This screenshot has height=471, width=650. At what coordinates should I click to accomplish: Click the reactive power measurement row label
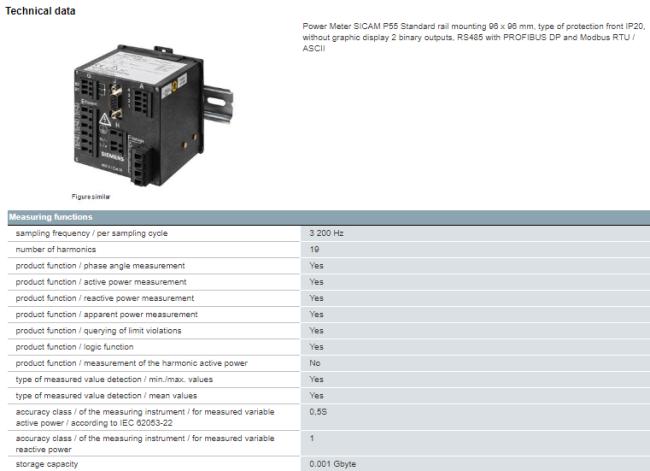click(105, 298)
